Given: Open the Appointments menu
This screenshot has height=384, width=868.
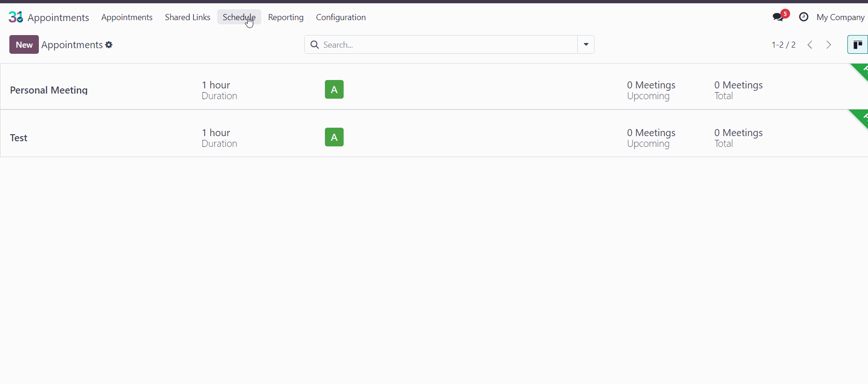Looking at the screenshot, I should pyautogui.click(x=127, y=17).
